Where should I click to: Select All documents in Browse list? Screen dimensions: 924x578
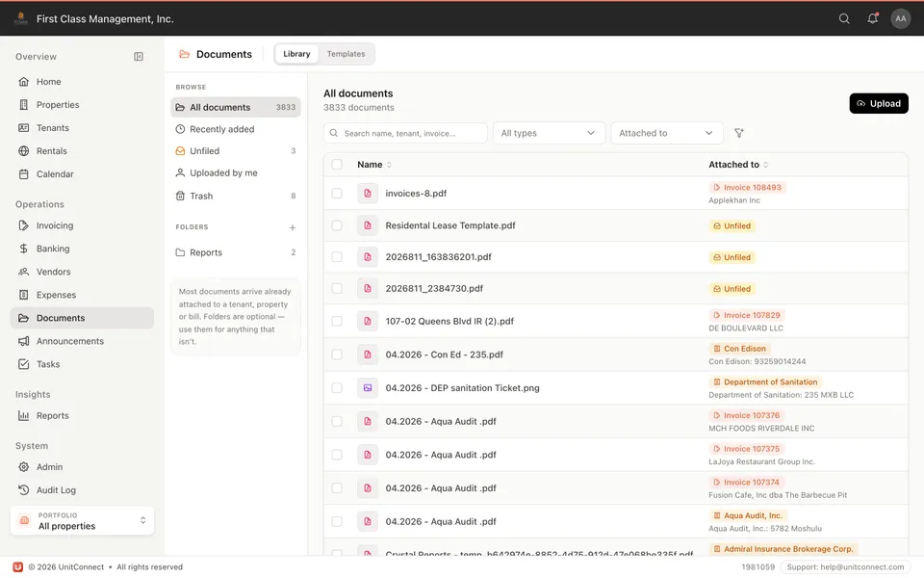tap(236, 107)
